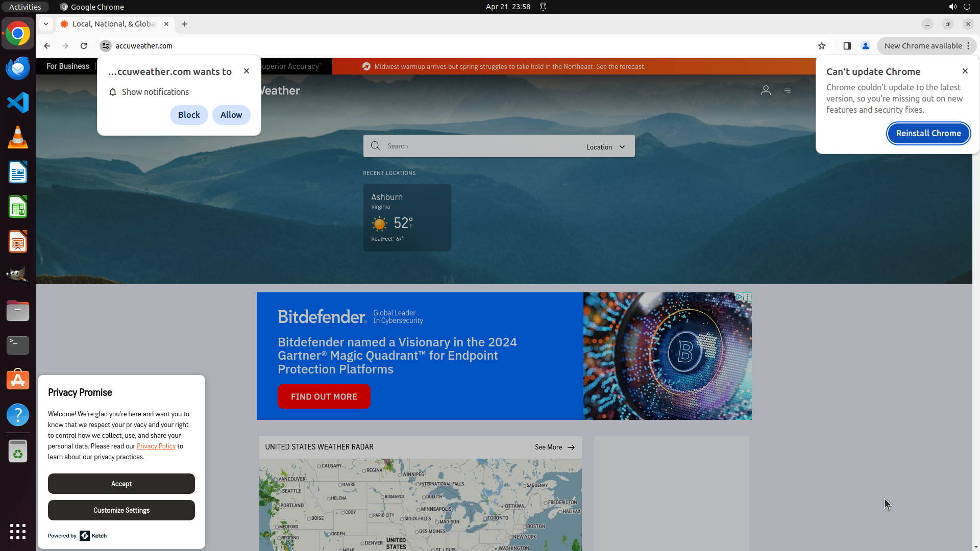Open the Privacy Policy link

156,446
